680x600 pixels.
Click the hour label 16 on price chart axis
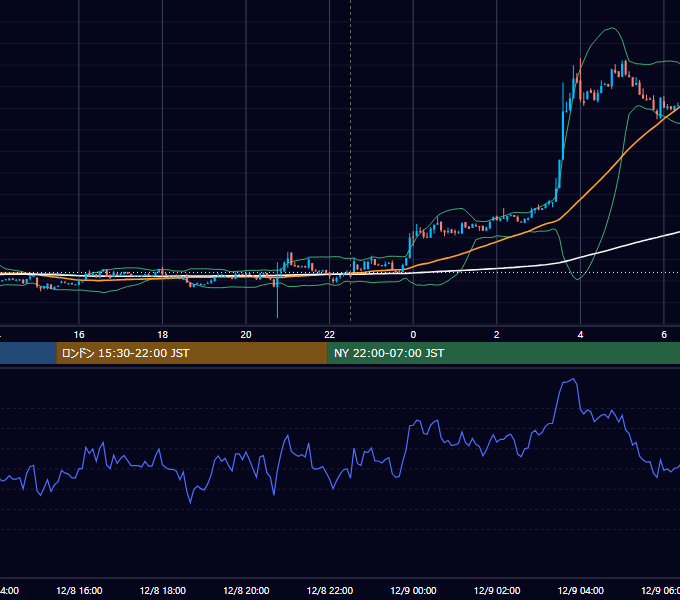click(x=79, y=335)
